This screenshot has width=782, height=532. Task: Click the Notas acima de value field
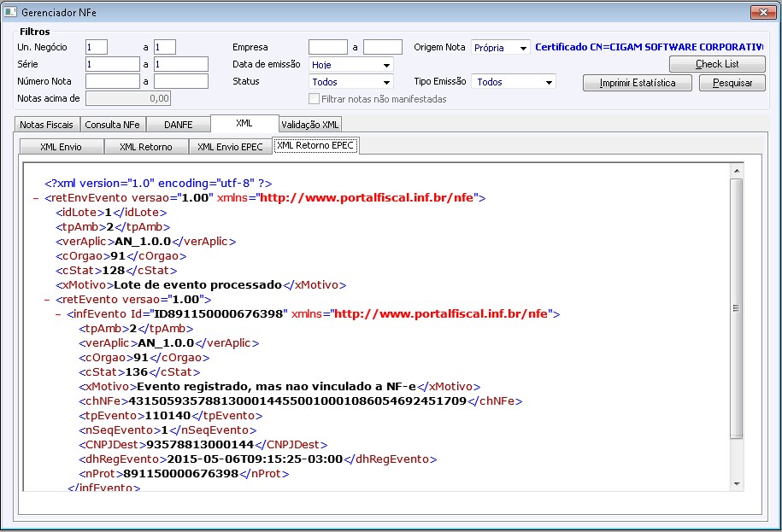coord(128,98)
